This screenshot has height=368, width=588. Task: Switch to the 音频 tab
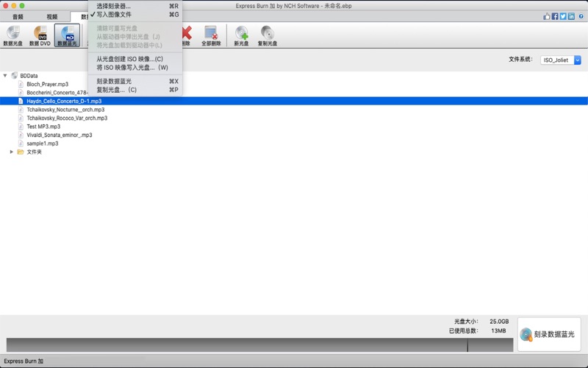pos(18,16)
